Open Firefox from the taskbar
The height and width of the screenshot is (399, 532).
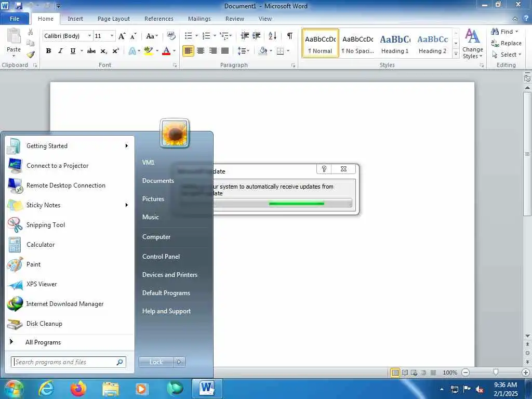(x=78, y=389)
